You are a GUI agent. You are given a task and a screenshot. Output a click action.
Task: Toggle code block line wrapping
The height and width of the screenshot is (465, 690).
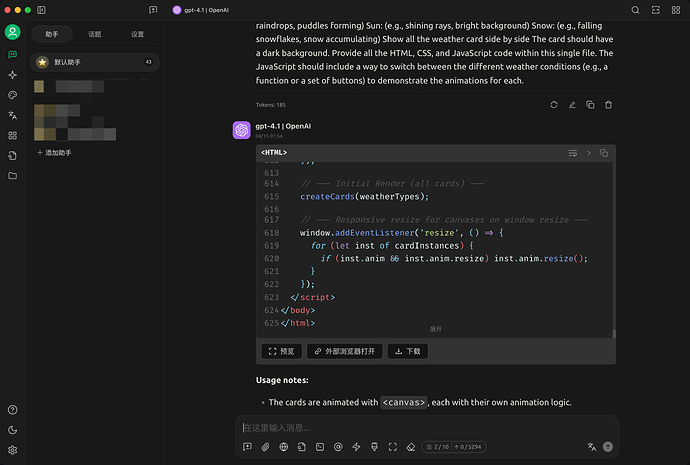(x=573, y=153)
